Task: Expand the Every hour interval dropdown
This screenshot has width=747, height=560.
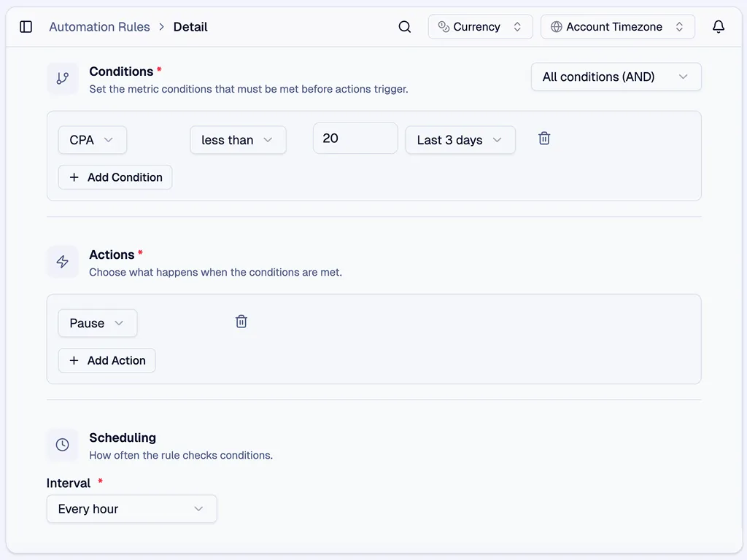Action: [131, 509]
